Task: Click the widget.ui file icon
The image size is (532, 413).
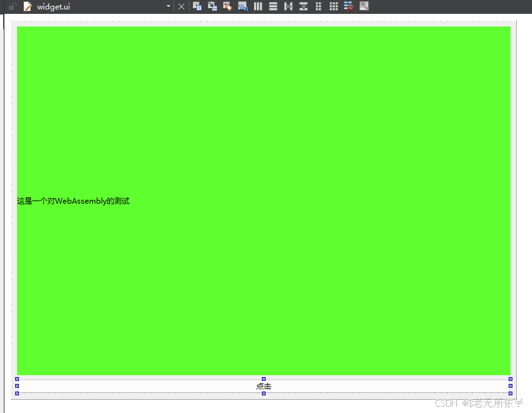Action: 27,6
